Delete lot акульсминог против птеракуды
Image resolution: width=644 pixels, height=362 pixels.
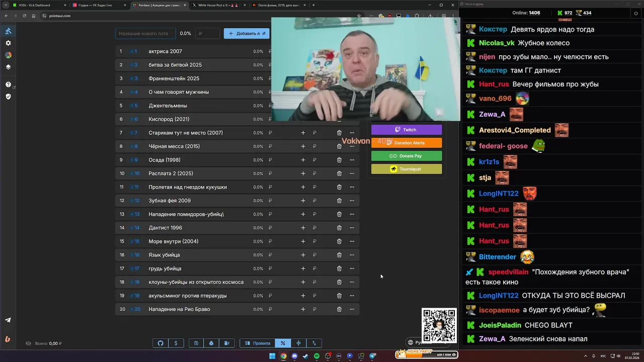[339, 296]
